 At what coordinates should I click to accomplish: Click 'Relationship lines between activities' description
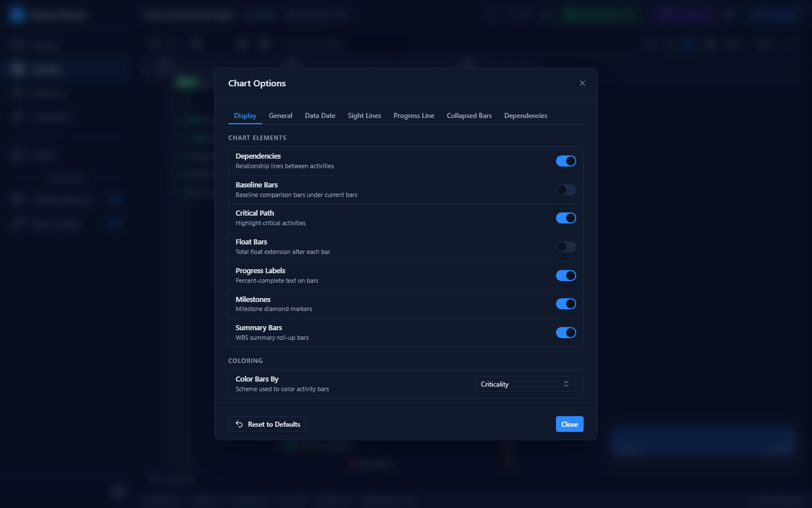click(x=285, y=166)
